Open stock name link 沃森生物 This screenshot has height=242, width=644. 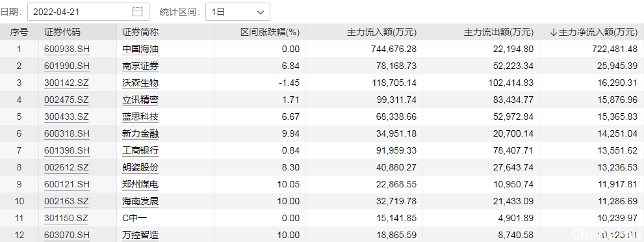coord(140,83)
